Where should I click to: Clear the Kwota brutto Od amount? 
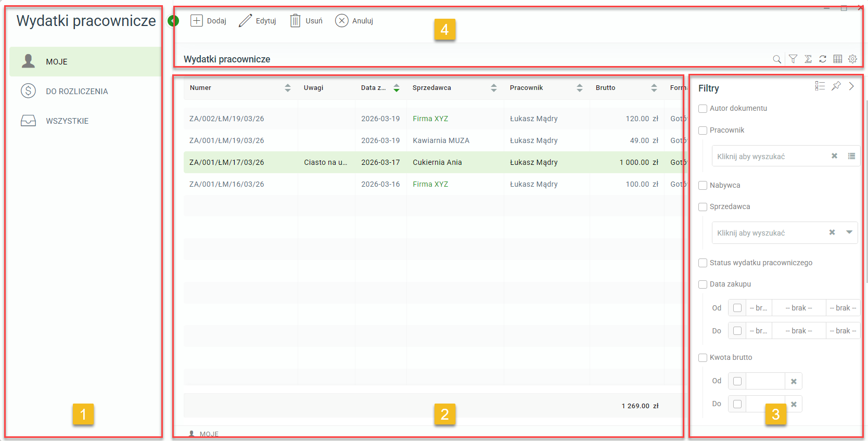[x=794, y=381]
